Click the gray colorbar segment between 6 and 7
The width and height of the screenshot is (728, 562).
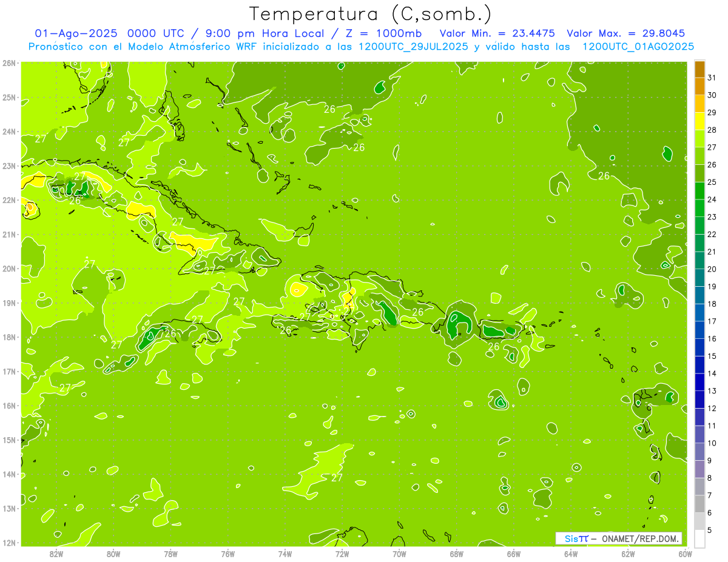699,504
